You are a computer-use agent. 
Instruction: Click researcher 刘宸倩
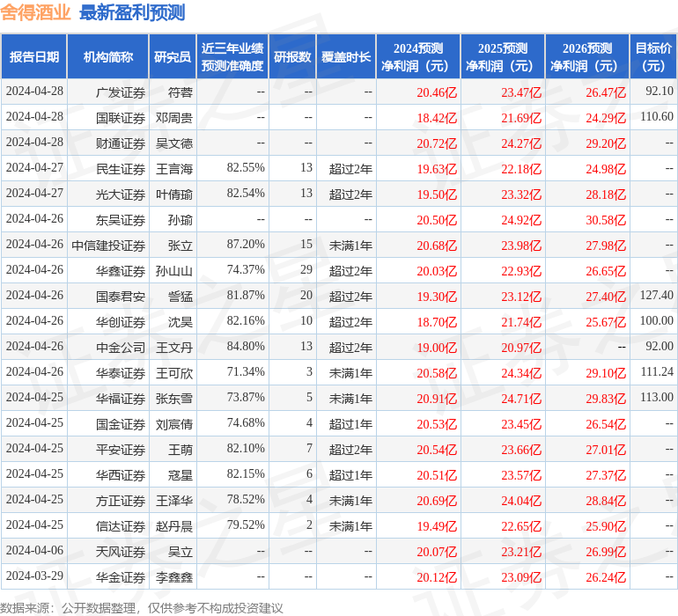click(x=174, y=424)
